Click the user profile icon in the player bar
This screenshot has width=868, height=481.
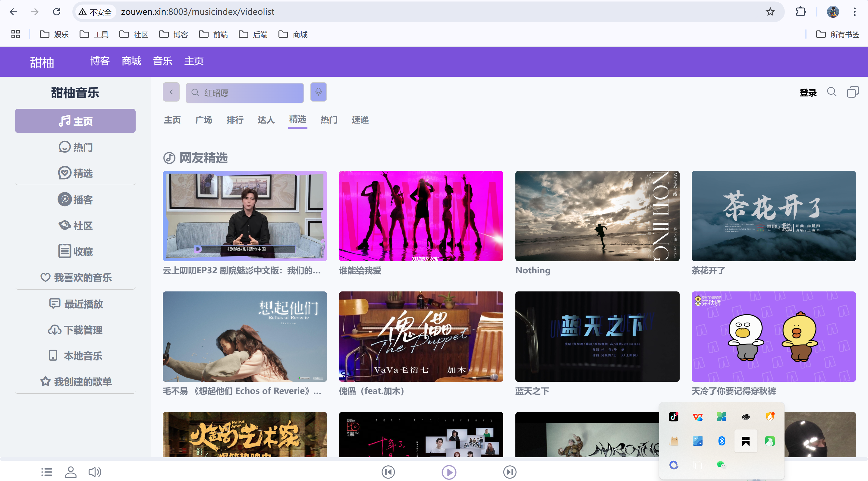(x=71, y=472)
